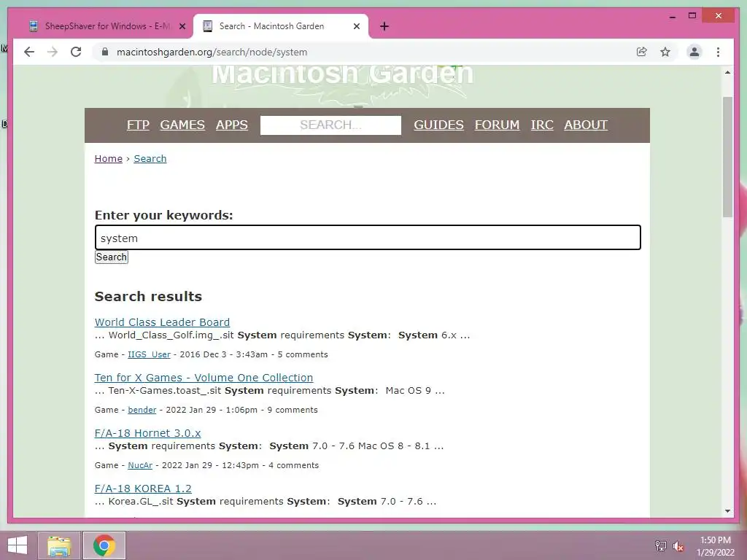The image size is (747, 560).
Task: Open File Explorer from the taskbar
Action: pyautogui.click(x=59, y=545)
